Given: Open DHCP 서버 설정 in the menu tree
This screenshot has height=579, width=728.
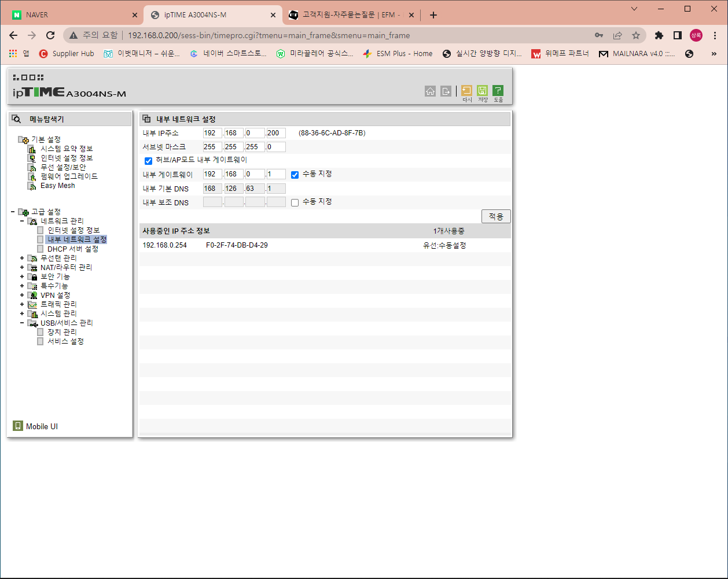Looking at the screenshot, I should (x=73, y=249).
